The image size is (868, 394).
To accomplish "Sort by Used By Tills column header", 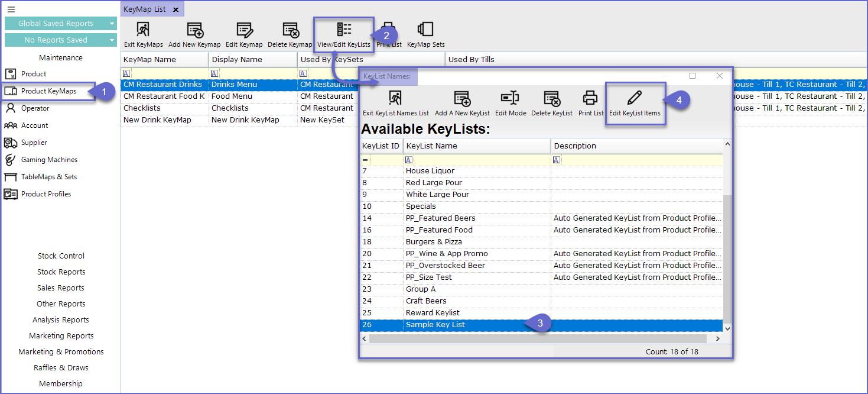I will [x=656, y=60].
